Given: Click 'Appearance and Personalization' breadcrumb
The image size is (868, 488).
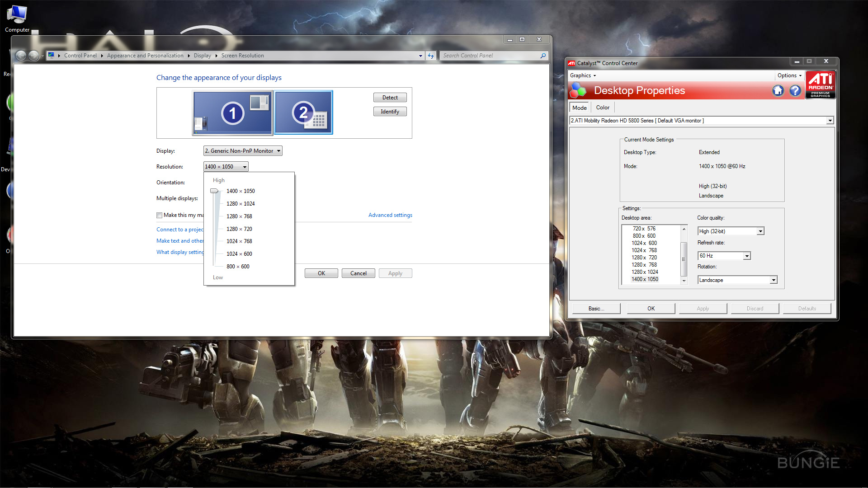Looking at the screenshot, I should click(145, 56).
